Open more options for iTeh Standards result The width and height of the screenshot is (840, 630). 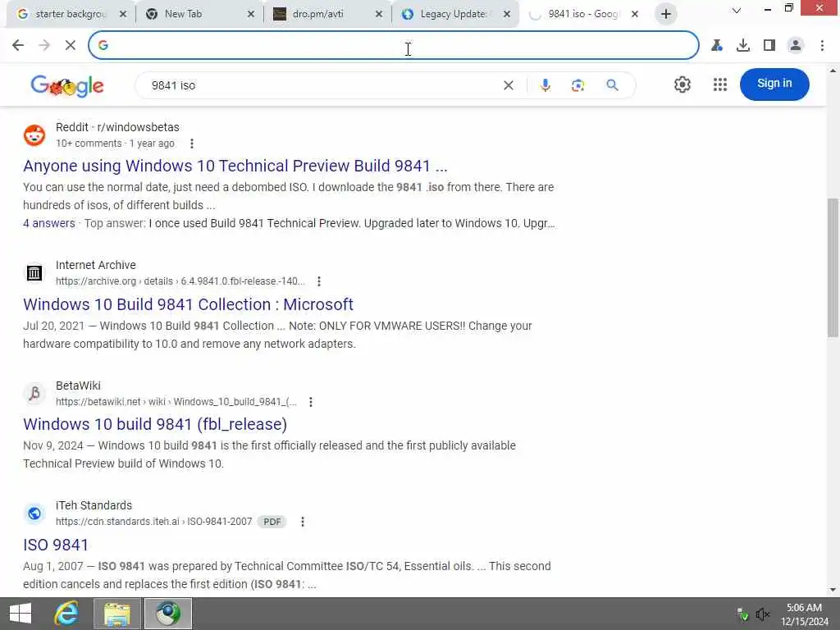pyautogui.click(x=303, y=522)
